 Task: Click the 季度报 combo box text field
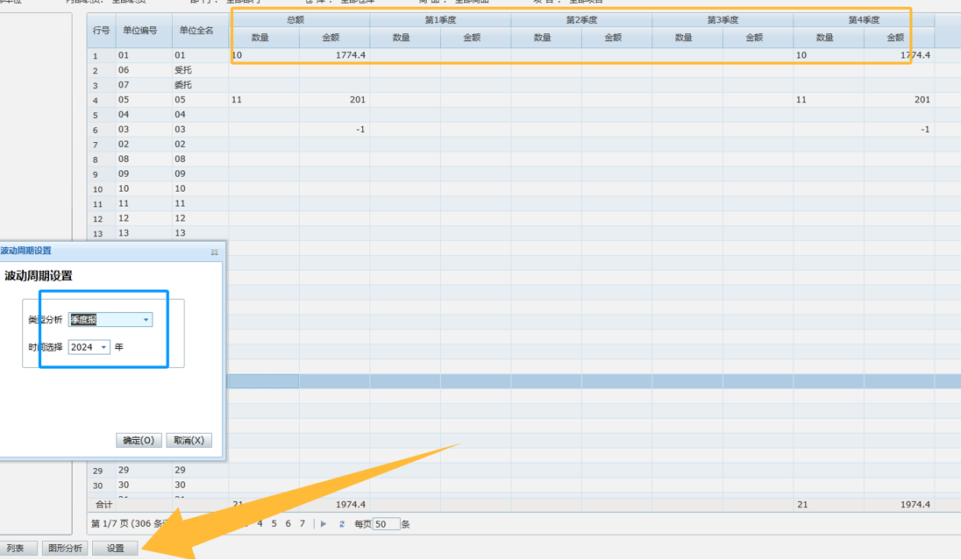point(103,320)
